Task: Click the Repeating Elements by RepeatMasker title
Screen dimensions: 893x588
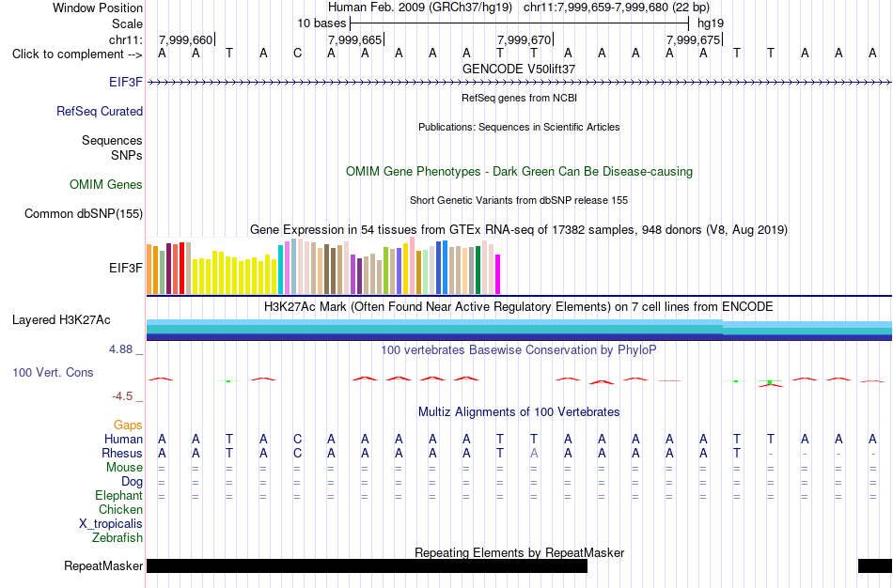Action: point(519,552)
